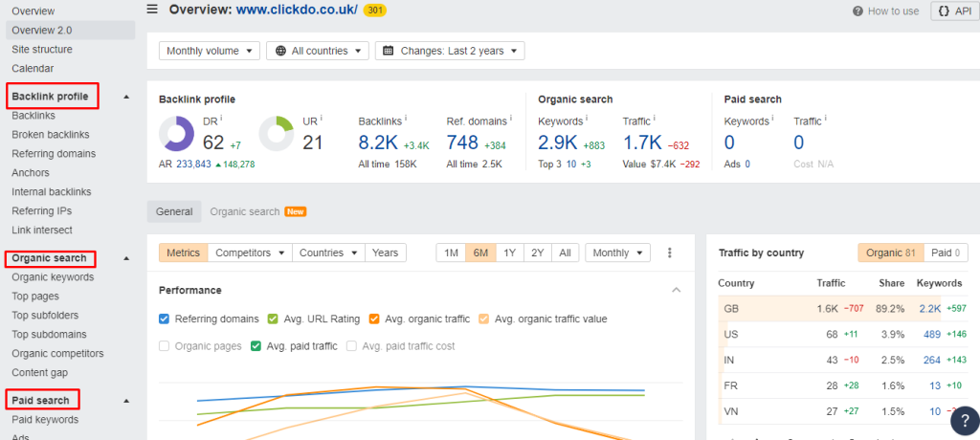Select 2Y time range
Viewport: 980px width, 440px height.
pyautogui.click(x=538, y=253)
